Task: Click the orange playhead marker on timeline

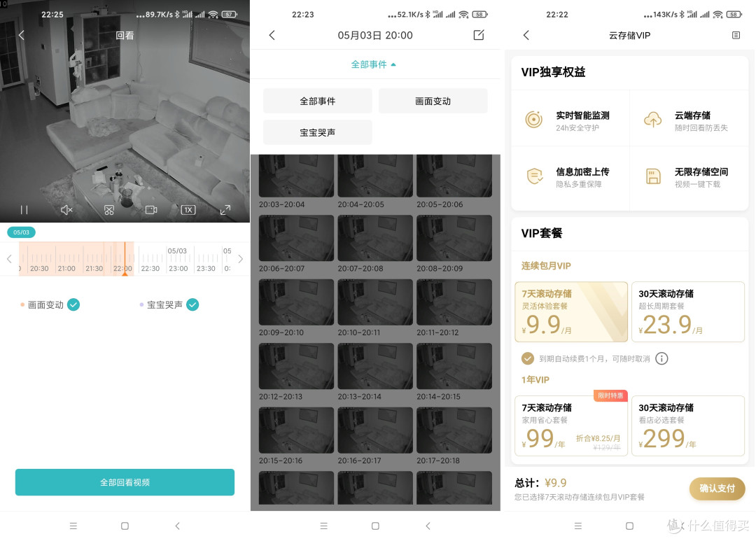Action: (x=125, y=259)
